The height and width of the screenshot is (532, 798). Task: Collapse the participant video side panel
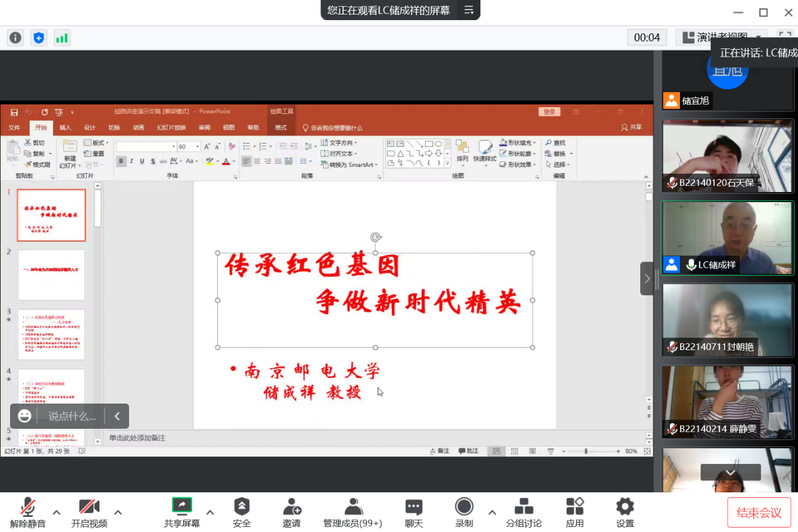[x=647, y=278]
